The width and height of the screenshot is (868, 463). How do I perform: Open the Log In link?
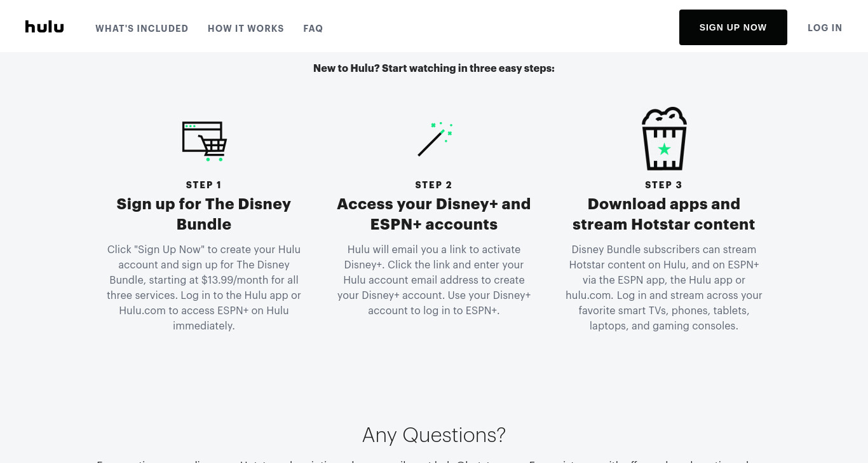point(825,28)
